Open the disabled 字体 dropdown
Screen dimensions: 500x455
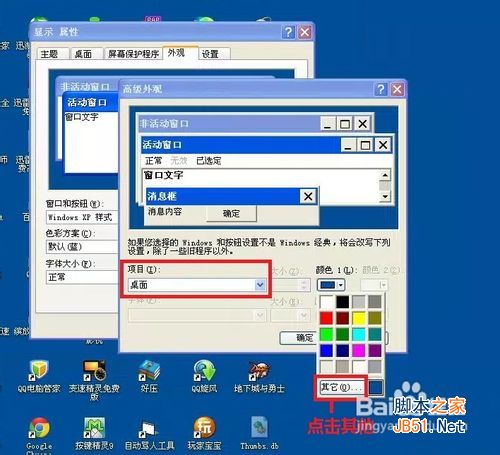tap(197, 315)
